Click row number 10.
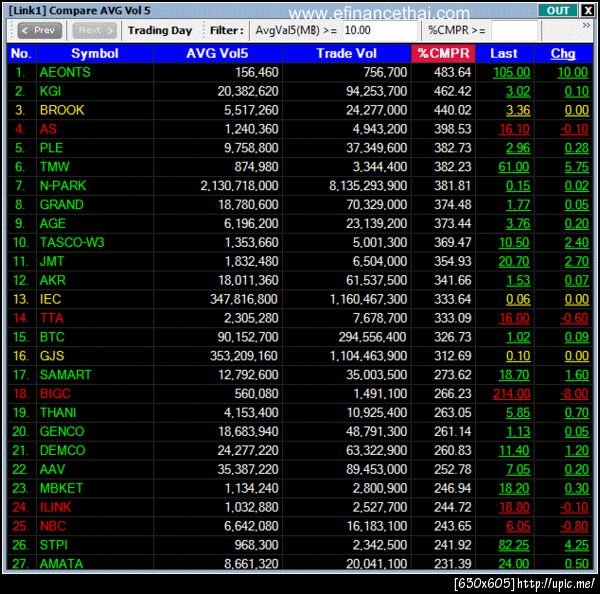The height and width of the screenshot is (594, 600). click(21, 242)
